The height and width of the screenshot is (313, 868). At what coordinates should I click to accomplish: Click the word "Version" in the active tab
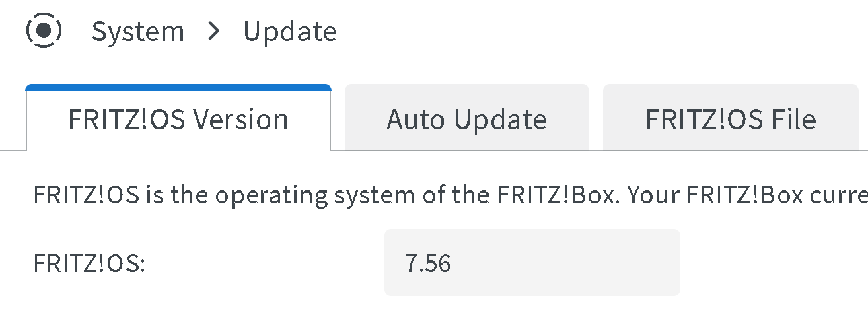[242, 119]
